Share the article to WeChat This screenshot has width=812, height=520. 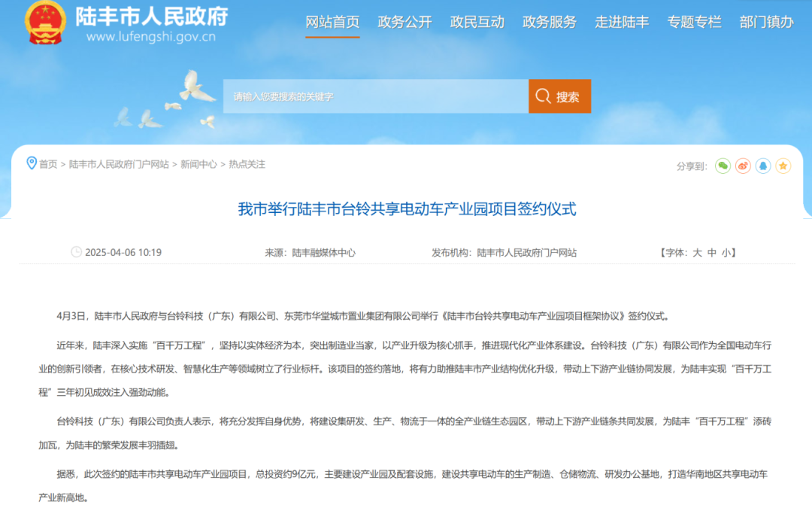[x=723, y=166]
